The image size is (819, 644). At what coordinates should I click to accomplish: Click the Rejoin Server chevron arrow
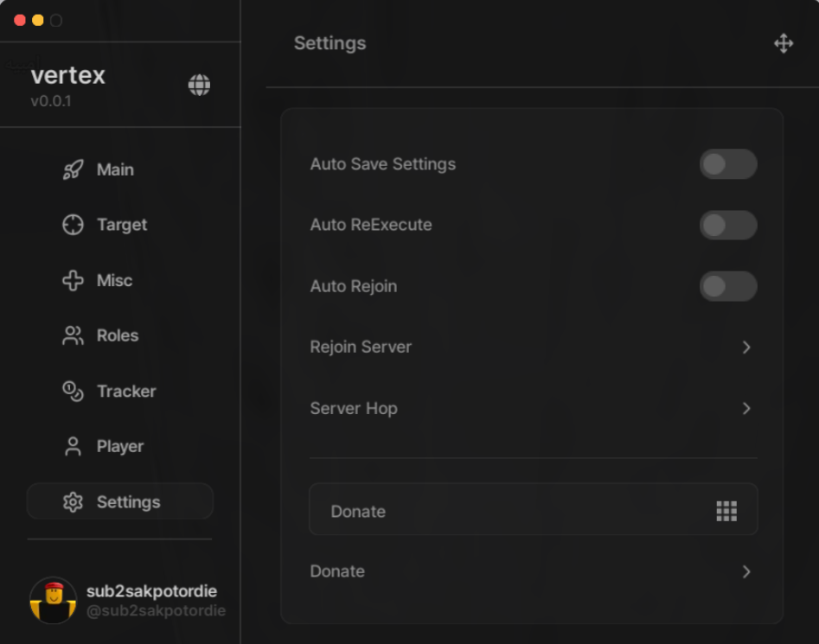pos(746,348)
